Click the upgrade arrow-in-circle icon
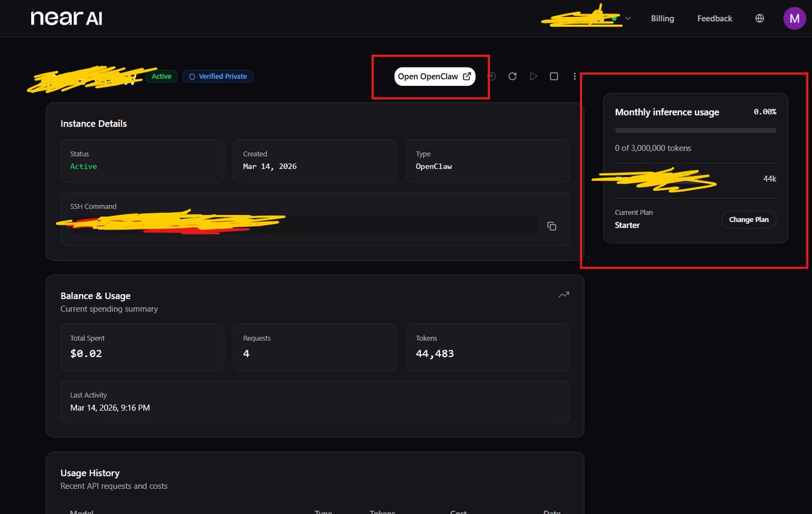Image resolution: width=812 pixels, height=514 pixels. (x=492, y=76)
